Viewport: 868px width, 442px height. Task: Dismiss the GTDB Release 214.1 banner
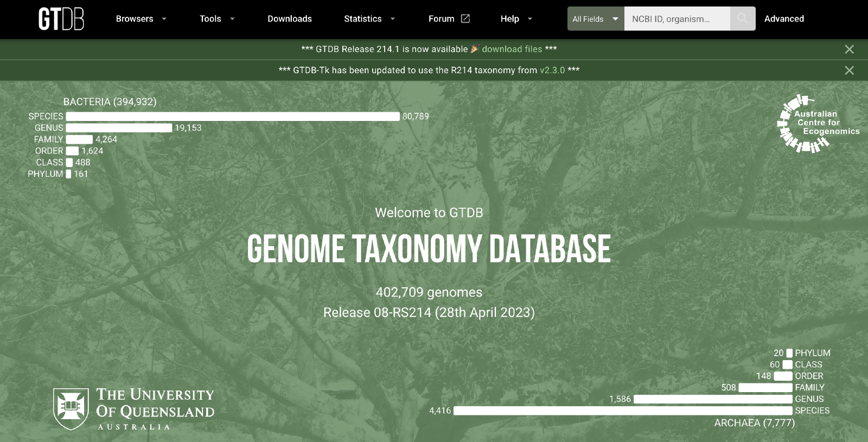point(849,49)
